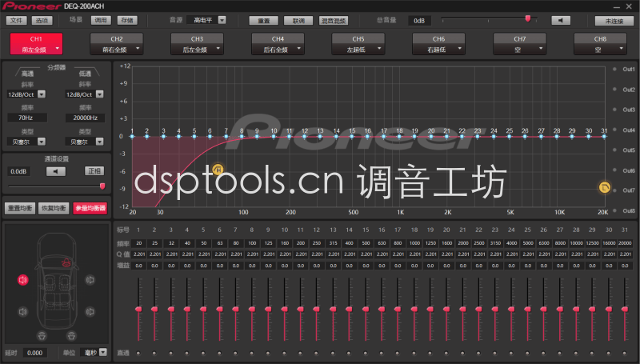Open the high-pass 斜率 slope dropdown

coord(42,94)
